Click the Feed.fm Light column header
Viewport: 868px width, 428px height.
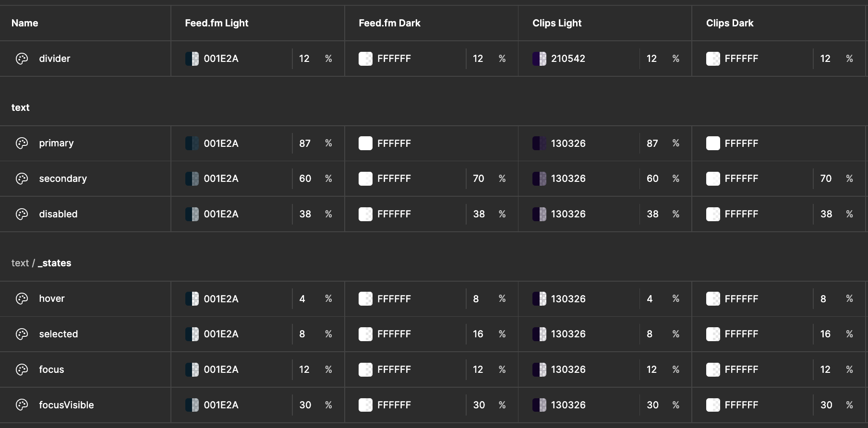217,23
